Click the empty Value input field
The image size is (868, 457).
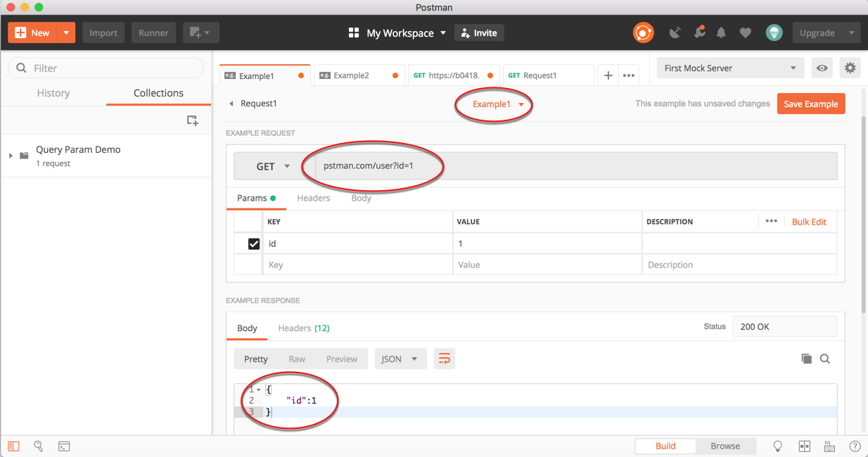click(x=547, y=265)
